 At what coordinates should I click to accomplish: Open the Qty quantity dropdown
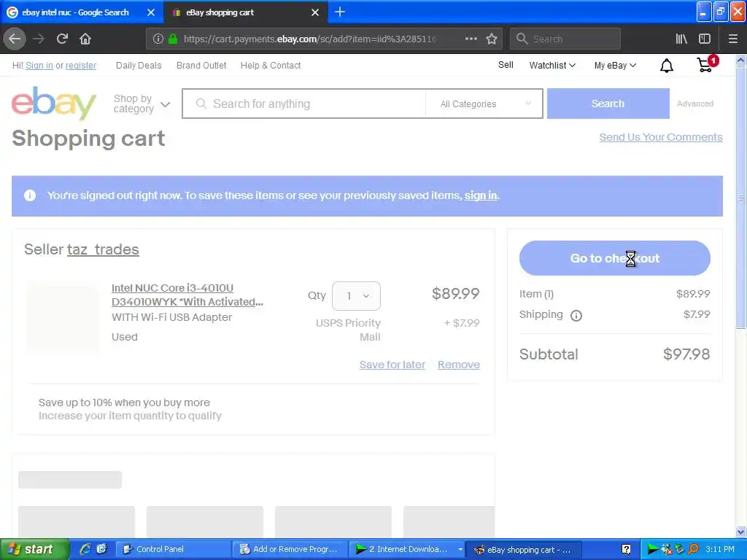tap(356, 296)
